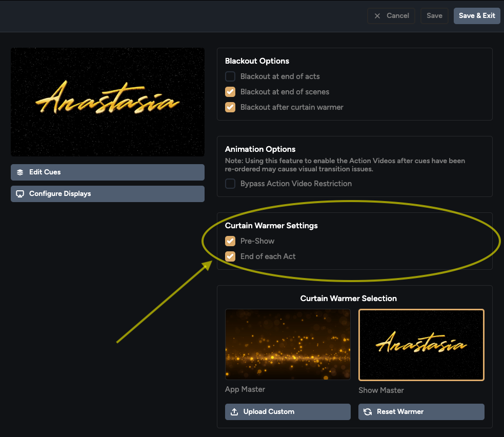Click the X icon on the Cancel button
This screenshot has width=504, height=437.
coord(377,16)
